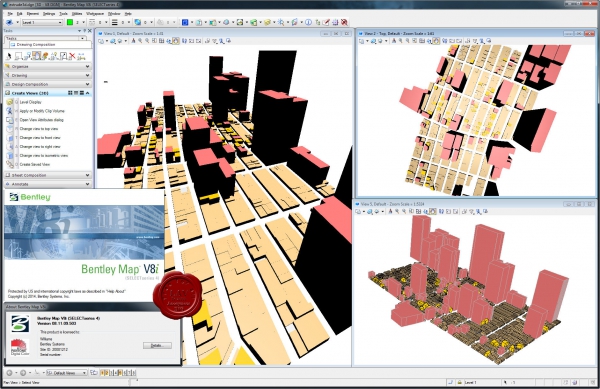
Task: Open the Level 1 active level dropdown
Action: point(42,23)
